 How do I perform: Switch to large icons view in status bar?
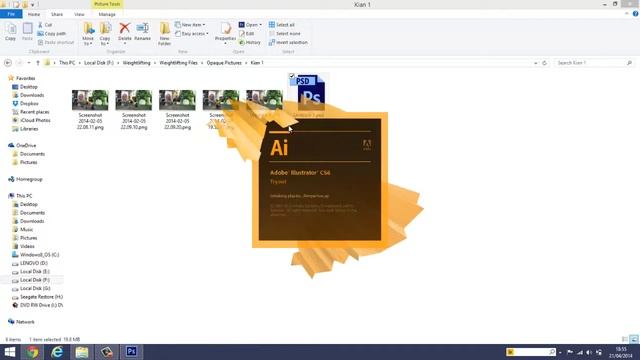[x=633, y=339]
